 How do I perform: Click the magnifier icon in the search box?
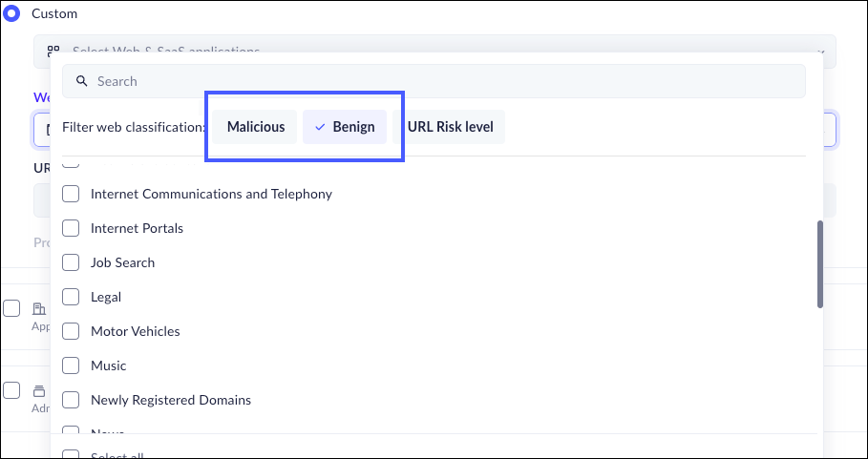[x=82, y=82]
